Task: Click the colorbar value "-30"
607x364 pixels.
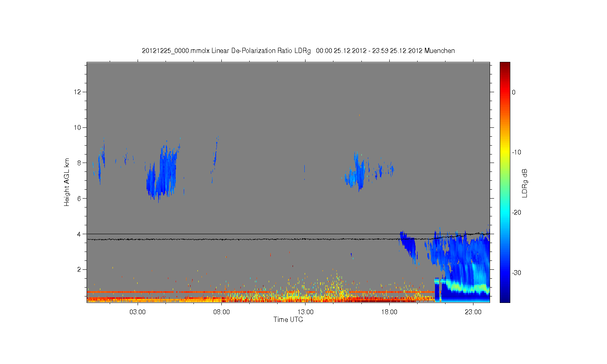Action: point(516,273)
